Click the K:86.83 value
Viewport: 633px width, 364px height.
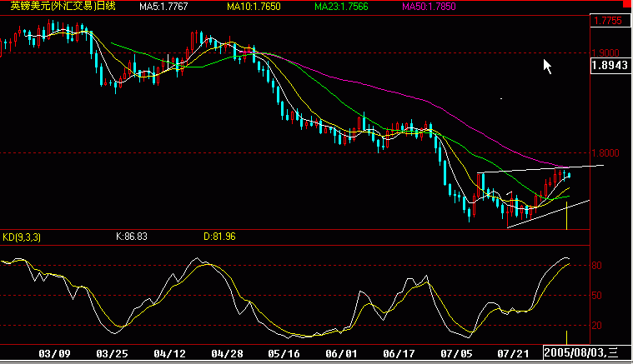pyautogui.click(x=132, y=237)
